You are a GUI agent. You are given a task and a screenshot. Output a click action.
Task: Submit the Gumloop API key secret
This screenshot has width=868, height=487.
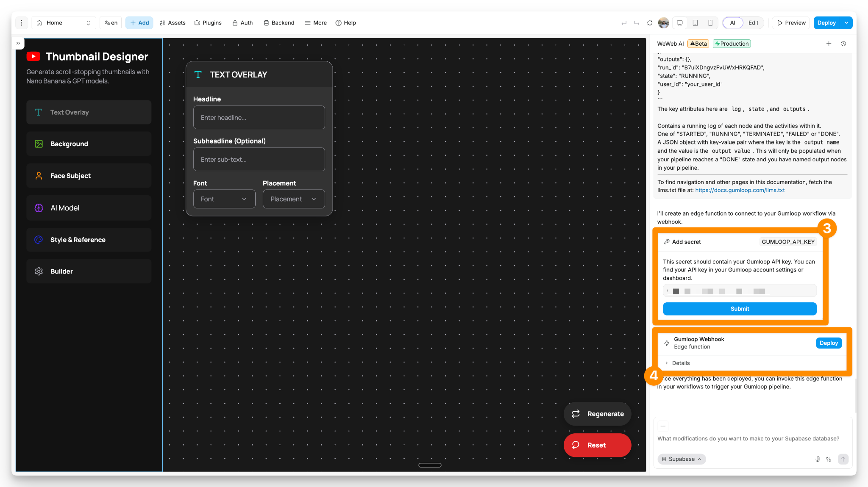[740, 309]
